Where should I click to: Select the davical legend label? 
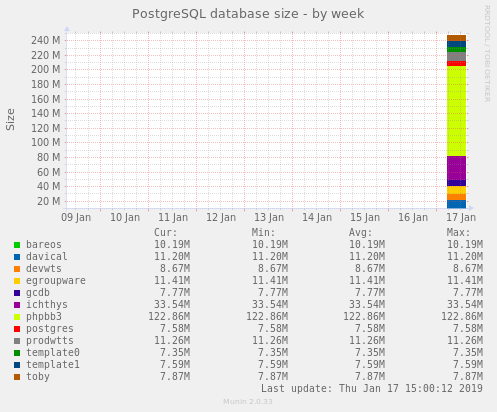[47, 256]
